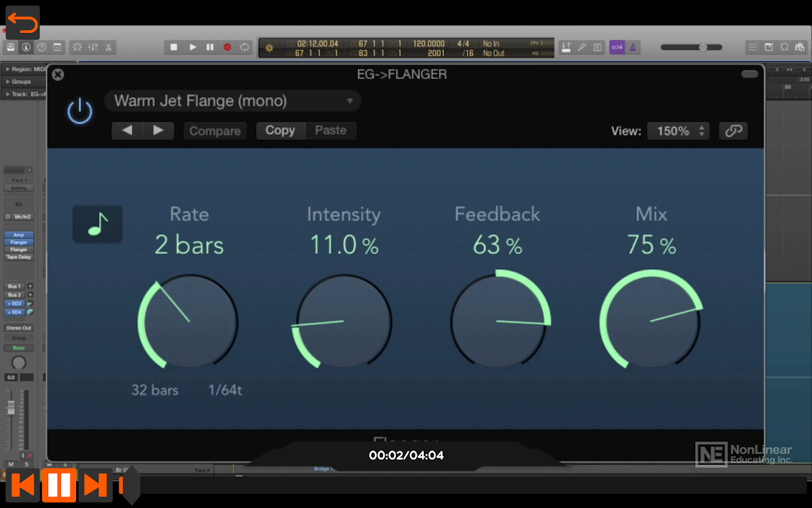Screen dimensions: 812x508
Task: Stop playback in the Logic transport
Action: 174,47
